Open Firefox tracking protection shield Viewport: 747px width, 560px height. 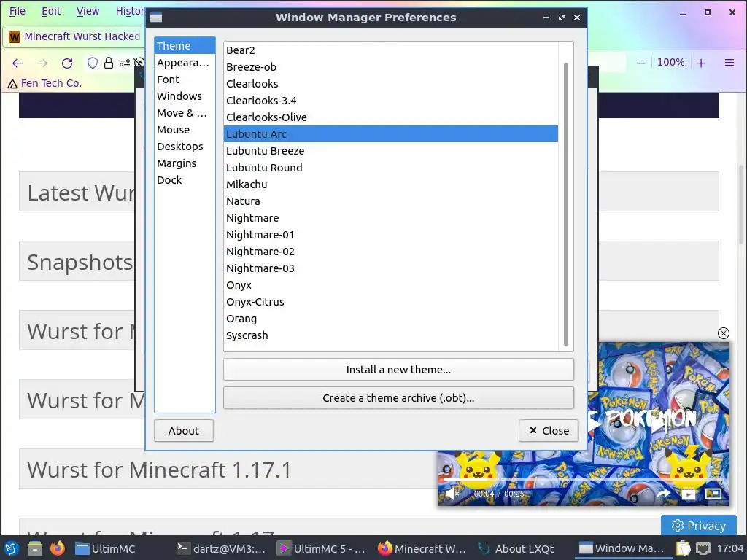93,63
